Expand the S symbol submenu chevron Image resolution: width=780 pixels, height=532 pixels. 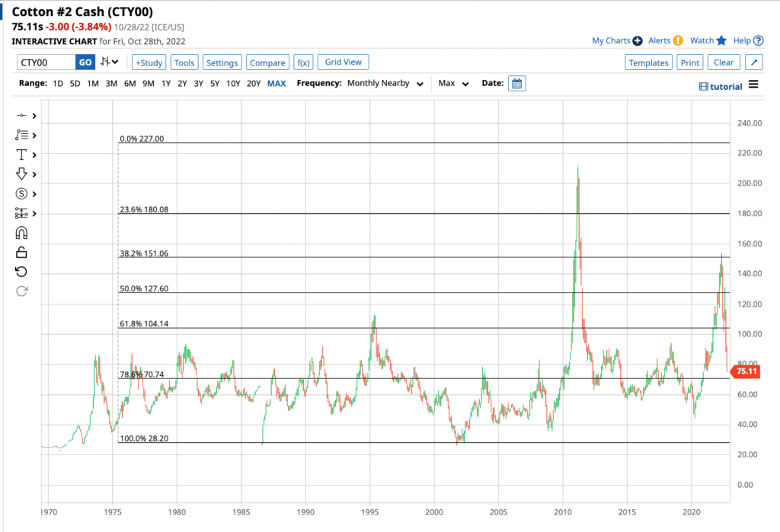(34, 194)
